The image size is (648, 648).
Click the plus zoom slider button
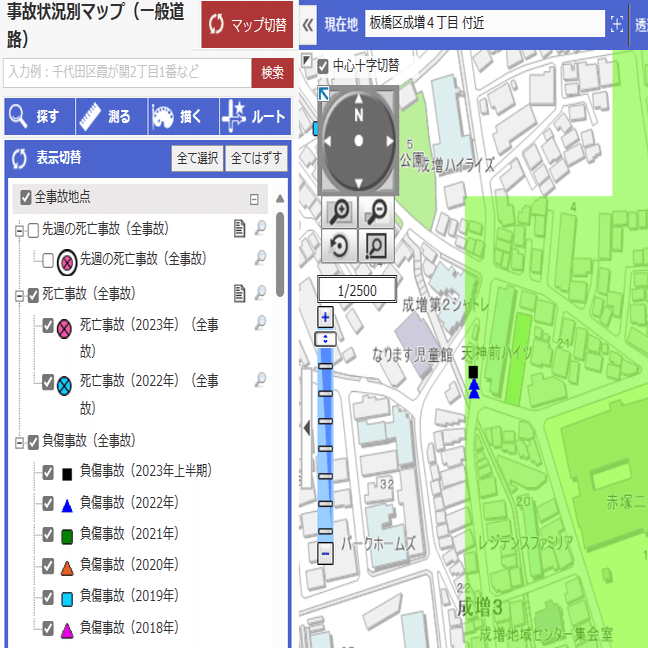click(325, 317)
